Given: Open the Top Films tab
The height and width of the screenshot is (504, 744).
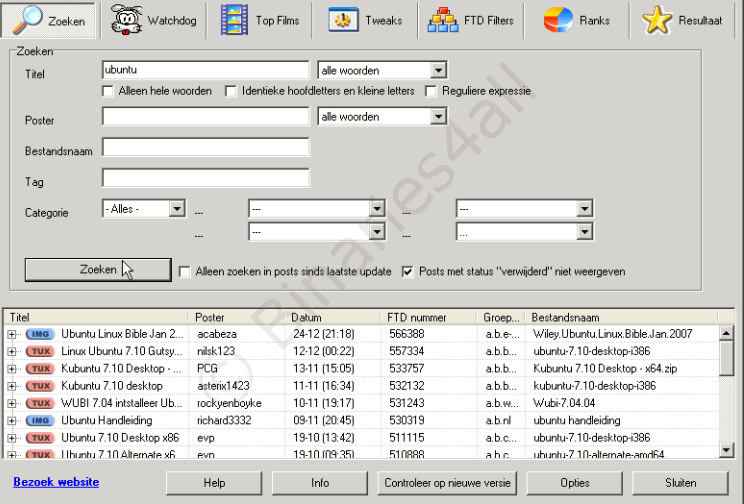Looking at the screenshot, I should point(260,20).
